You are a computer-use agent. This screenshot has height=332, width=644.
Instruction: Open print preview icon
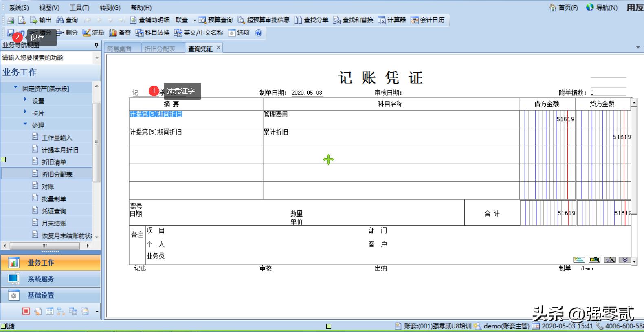coord(22,20)
